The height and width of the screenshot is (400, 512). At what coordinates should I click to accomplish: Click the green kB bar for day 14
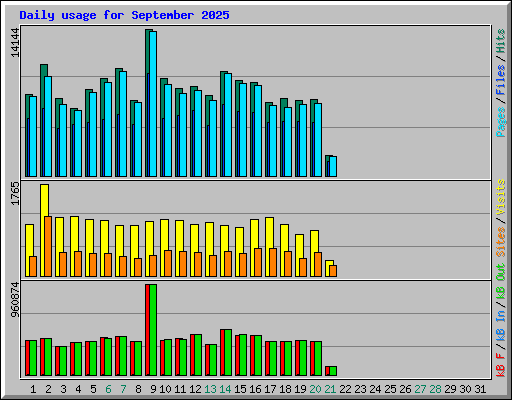coord(228,353)
